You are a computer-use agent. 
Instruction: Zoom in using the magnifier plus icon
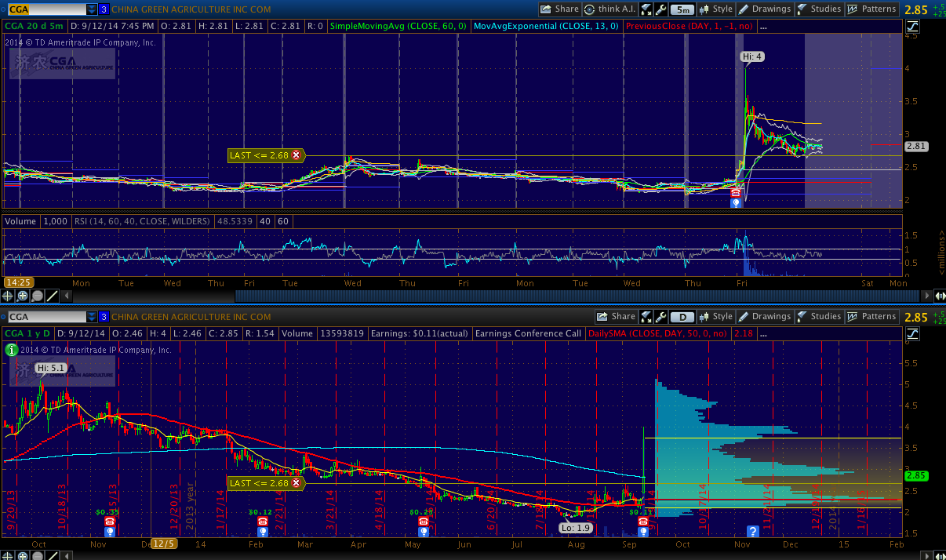pos(23,296)
